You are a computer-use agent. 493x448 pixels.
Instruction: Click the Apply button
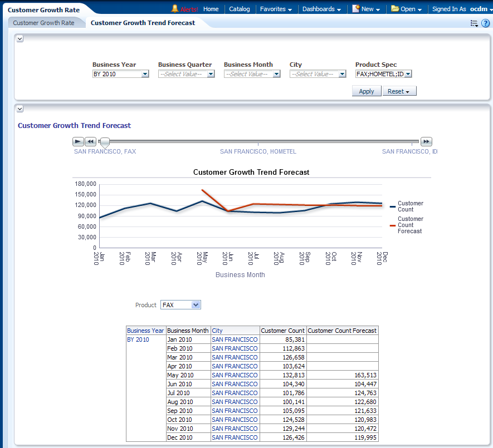coord(367,91)
